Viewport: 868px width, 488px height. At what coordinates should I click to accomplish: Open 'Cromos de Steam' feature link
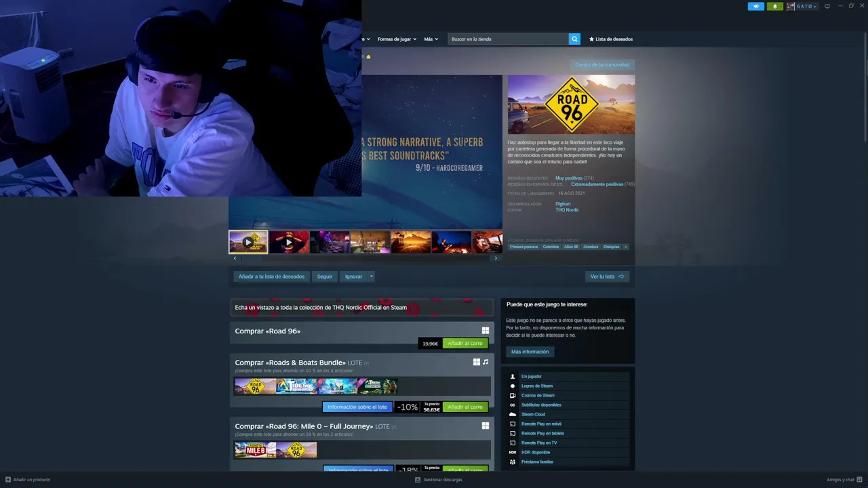pyautogui.click(x=538, y=395)
